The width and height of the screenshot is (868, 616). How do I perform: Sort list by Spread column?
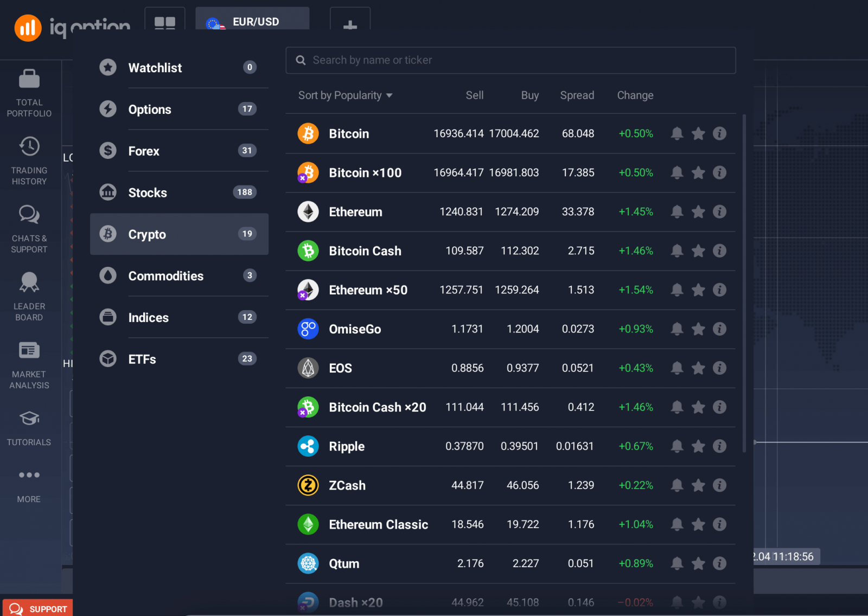pyautogui.click(x=577, y=95)
